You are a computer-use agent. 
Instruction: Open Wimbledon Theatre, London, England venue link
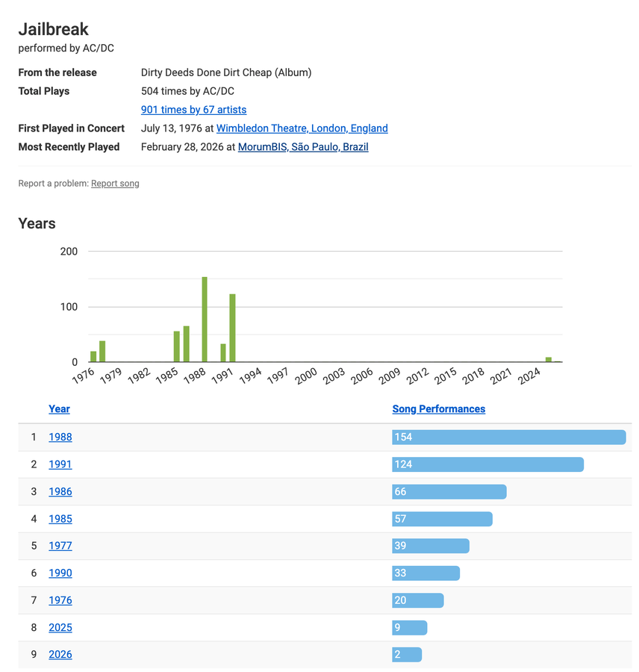click(x=302, y=128)
